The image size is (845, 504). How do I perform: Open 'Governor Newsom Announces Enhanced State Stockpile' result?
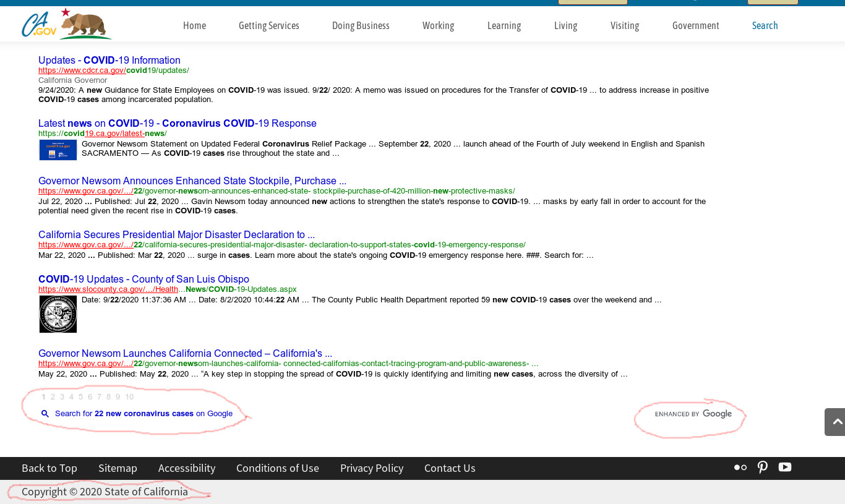click(x=192, y=181)
